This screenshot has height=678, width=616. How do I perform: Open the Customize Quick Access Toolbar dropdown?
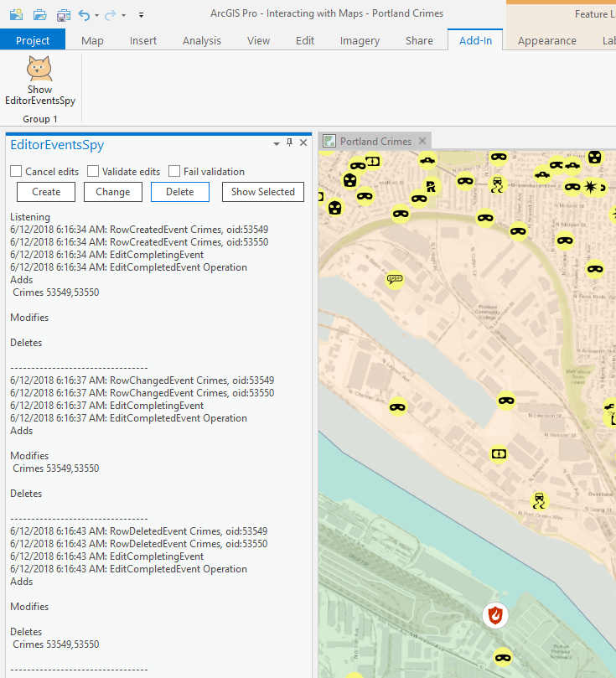coord(141,15)
